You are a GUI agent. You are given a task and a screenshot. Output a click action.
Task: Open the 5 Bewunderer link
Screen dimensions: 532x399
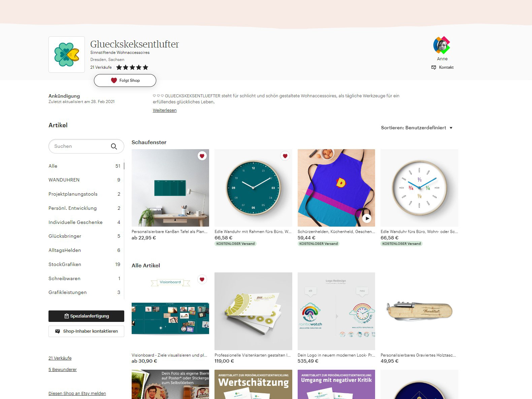point(63,370)
